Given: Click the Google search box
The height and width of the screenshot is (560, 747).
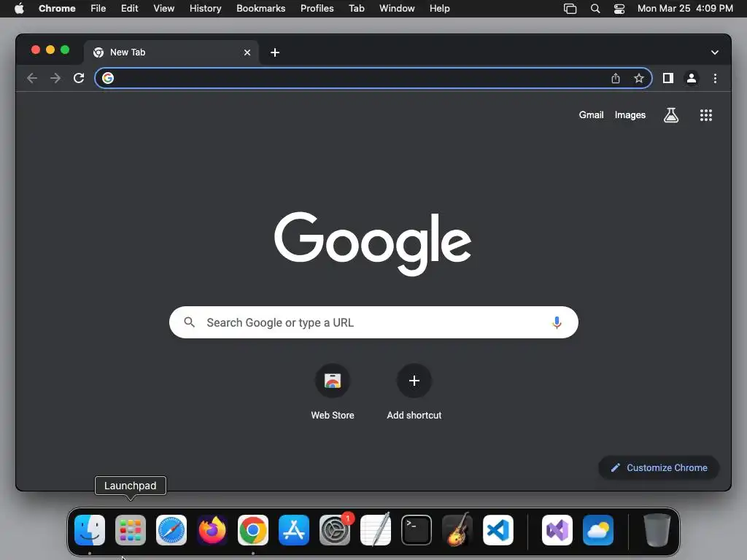Looking at the screenshot, I should point(373,322).
